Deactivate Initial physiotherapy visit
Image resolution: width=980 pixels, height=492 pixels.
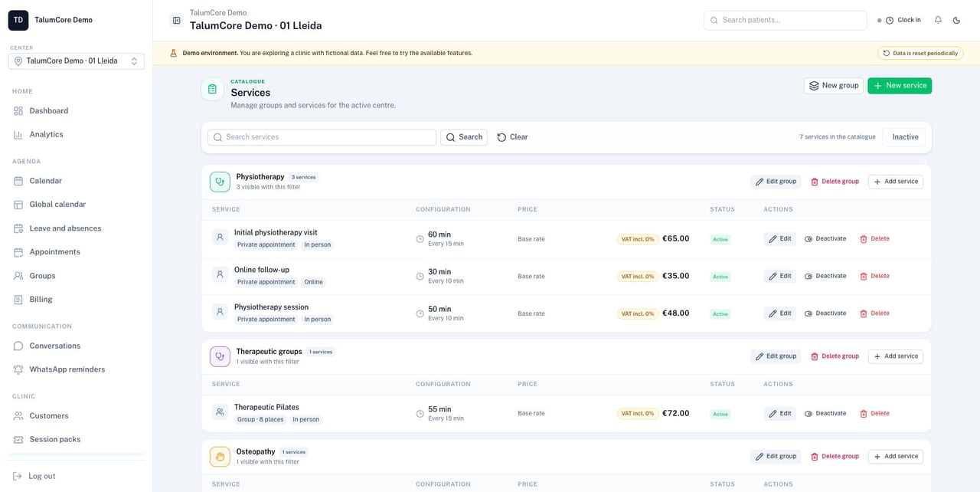click(x=825, y=239)
